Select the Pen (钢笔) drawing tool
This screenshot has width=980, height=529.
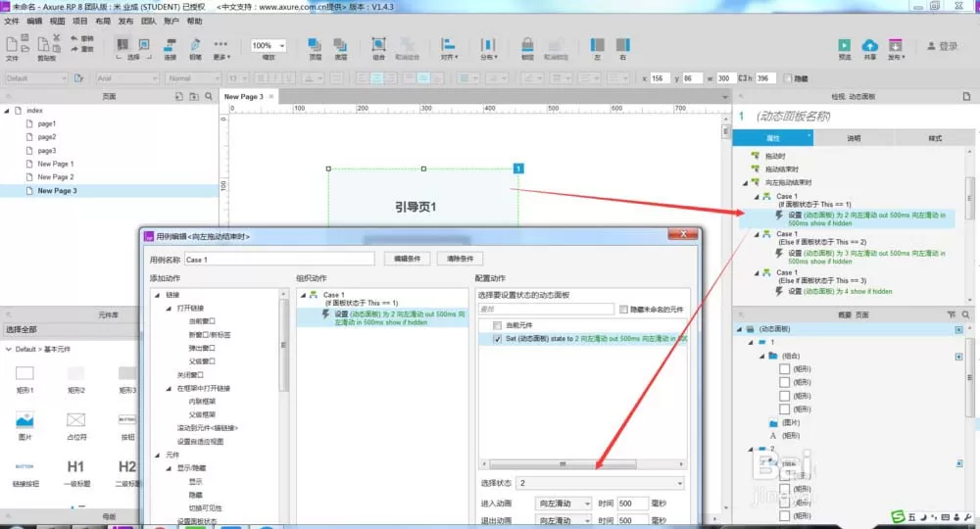click(x=195, y=44)
